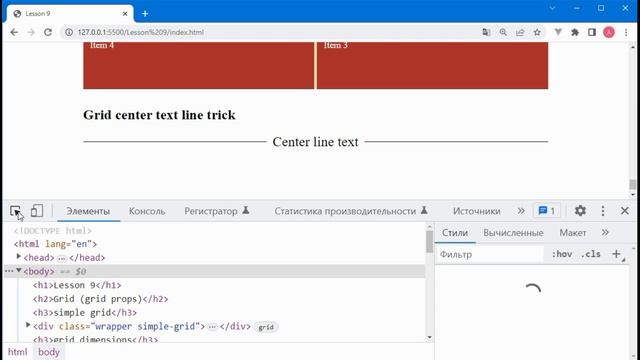
Task: Open the Источники tab
Action: [476, 211]
